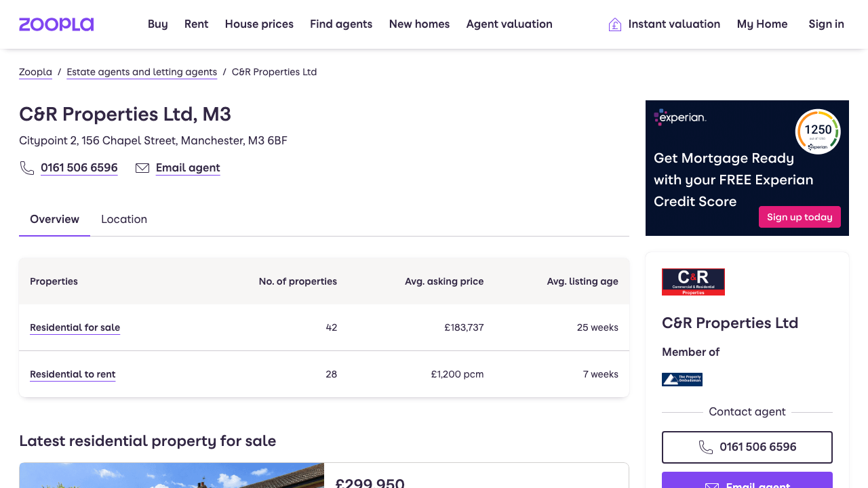Click the envelope icon on the purple button
The height and width of the screenshot is (488, 868).
713,486
